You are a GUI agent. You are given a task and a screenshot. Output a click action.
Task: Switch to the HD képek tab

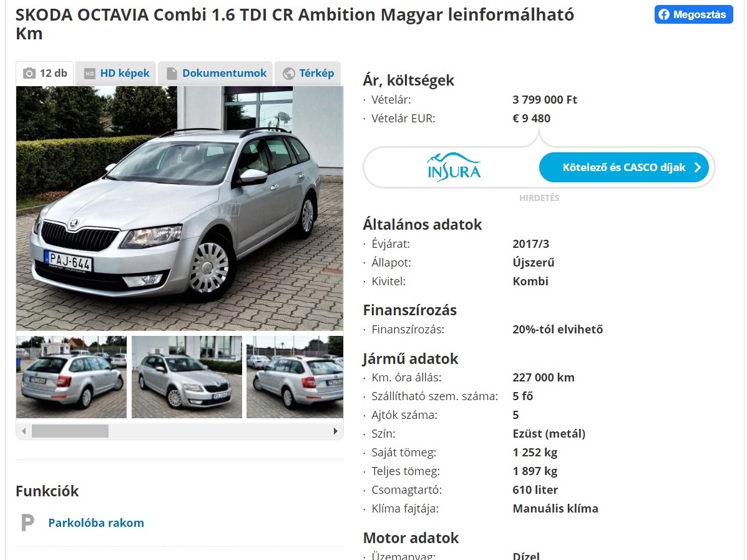pyautogui.click(x=116, y=74)
